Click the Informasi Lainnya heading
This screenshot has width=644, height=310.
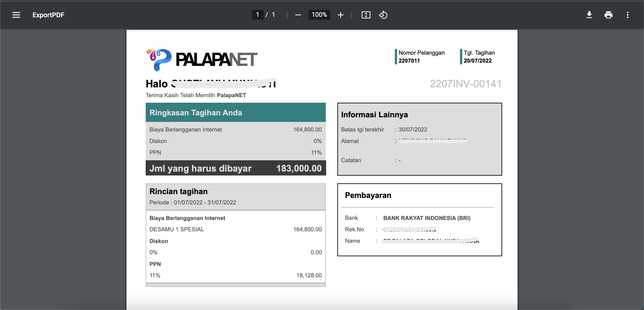pos(374,114)
